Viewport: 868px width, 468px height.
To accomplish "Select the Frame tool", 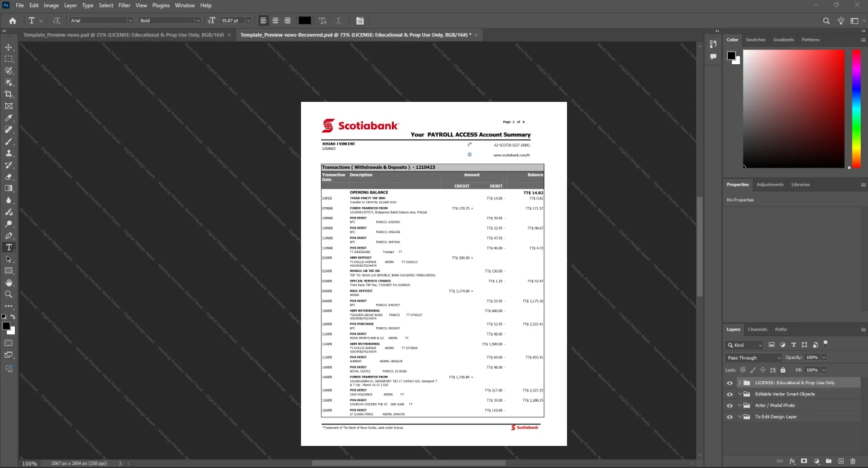I will [x=9, y=106].
